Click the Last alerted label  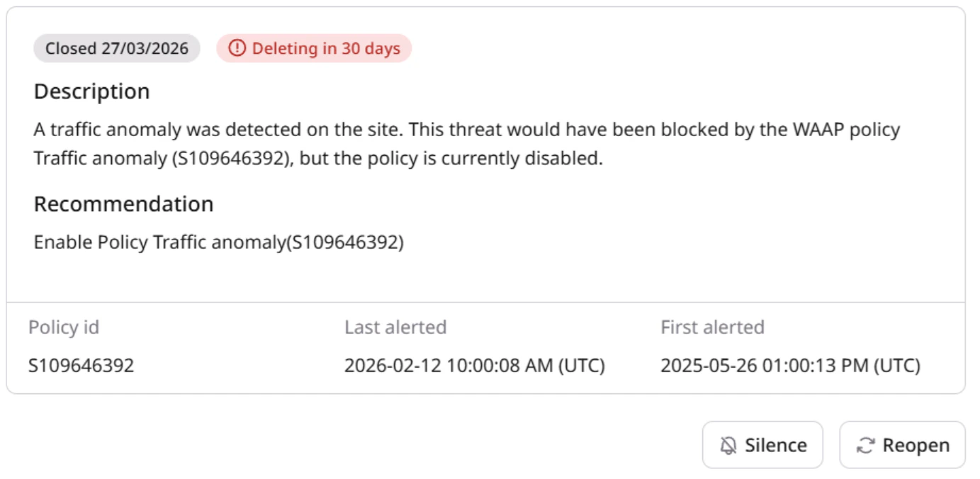coord(395,327)
